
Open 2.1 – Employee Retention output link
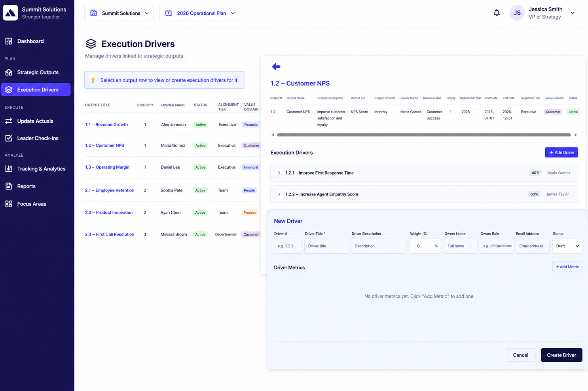110,190
